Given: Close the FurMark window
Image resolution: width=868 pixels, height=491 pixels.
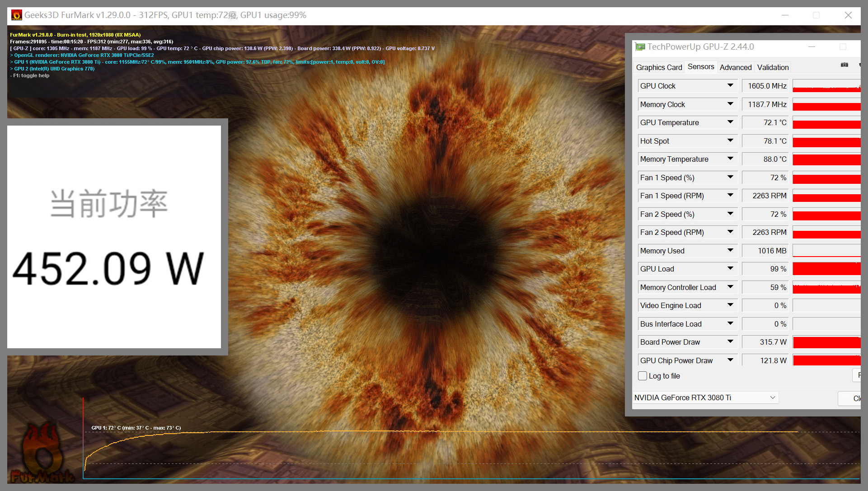Looking at the screenshot, I should pos(848,15).
